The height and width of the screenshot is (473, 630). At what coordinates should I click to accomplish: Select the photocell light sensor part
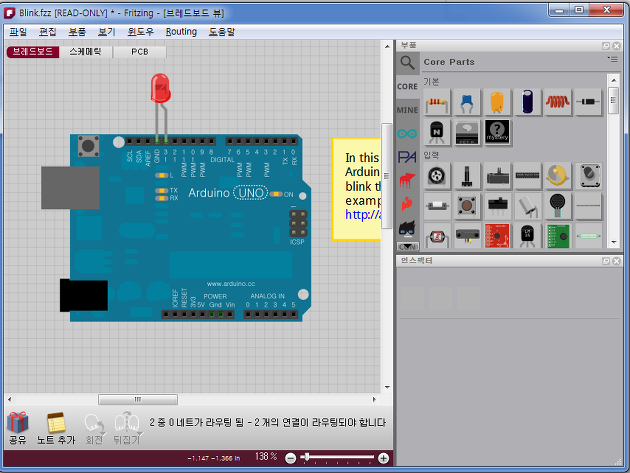[437, 236]
